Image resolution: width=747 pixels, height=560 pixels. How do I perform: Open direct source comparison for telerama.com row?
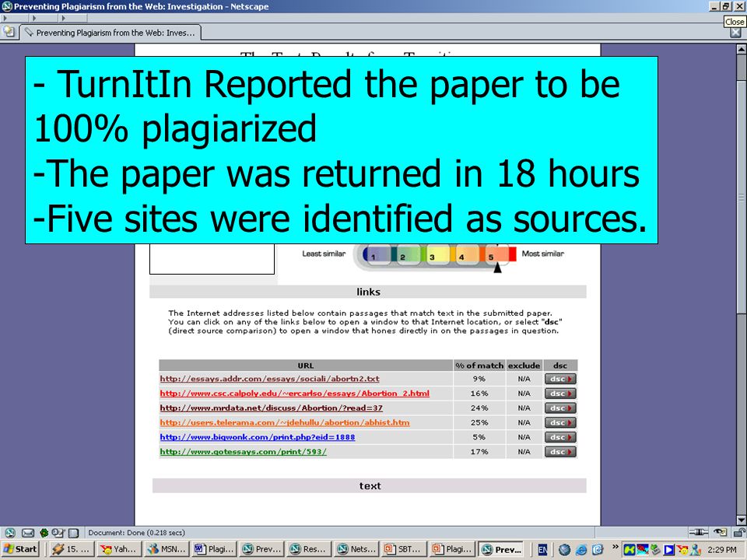pos(560,422)
